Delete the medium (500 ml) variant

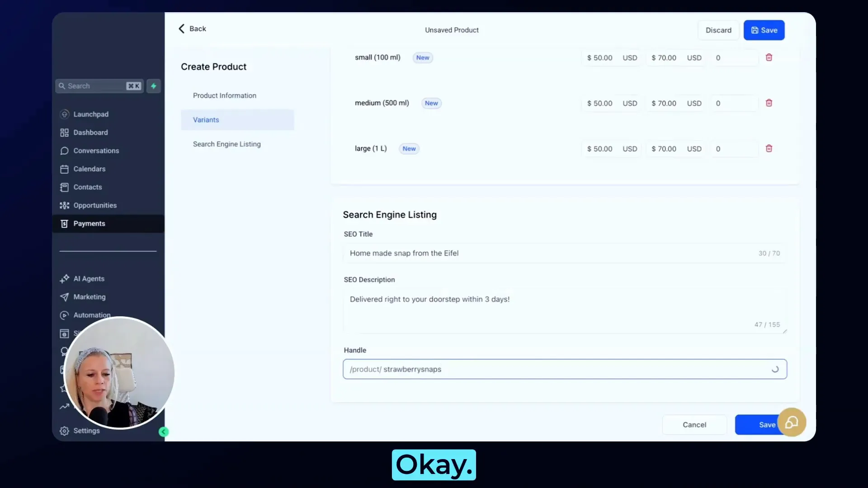tap(769, 103)
